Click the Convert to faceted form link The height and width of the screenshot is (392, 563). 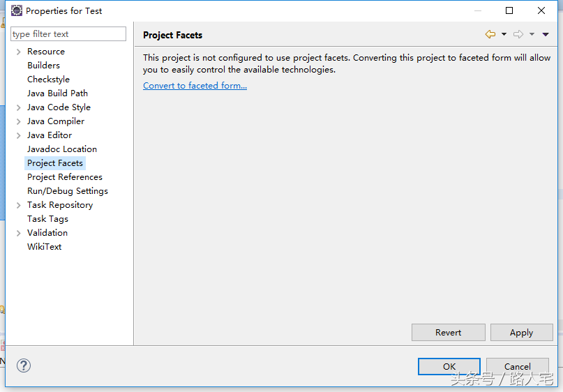[195, 86]
